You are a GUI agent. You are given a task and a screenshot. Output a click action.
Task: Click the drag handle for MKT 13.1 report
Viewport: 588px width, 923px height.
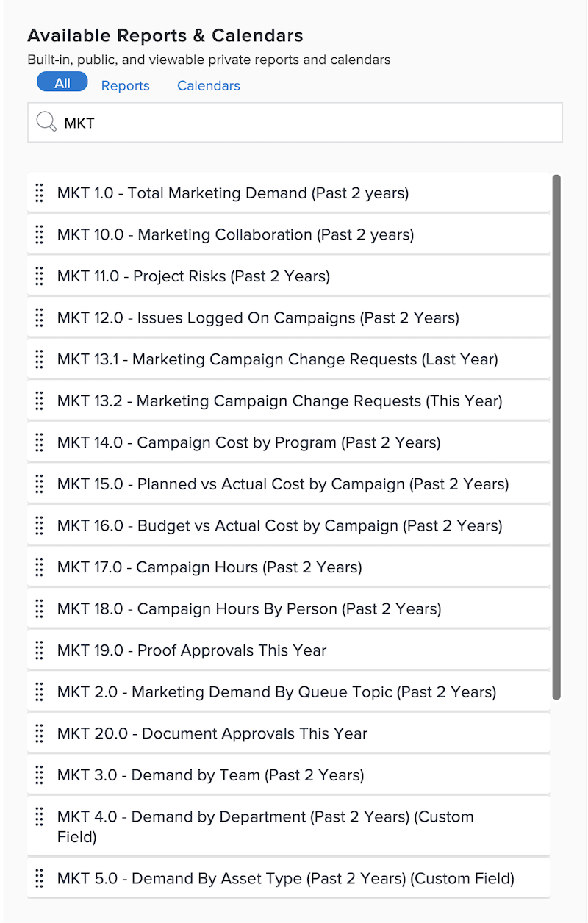point(39,359)
